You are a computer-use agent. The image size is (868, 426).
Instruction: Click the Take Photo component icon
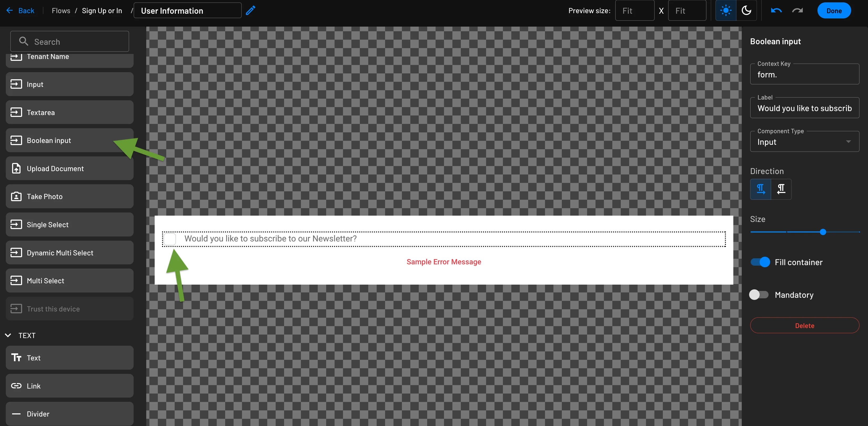16,196
